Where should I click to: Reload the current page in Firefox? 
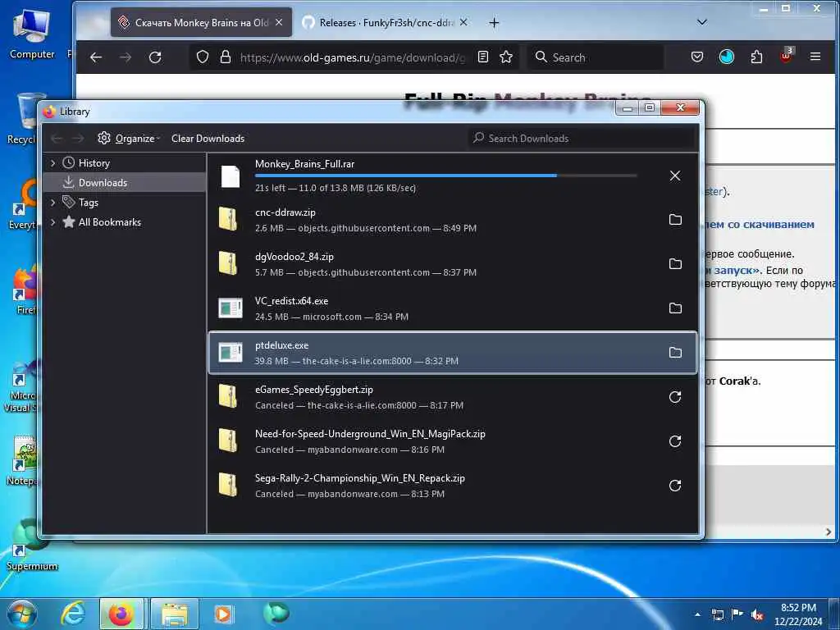pos(155,57)
